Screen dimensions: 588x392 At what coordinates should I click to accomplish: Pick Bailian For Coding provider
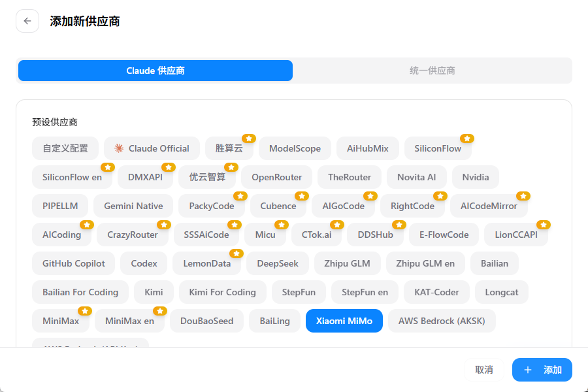click(80, 292)
